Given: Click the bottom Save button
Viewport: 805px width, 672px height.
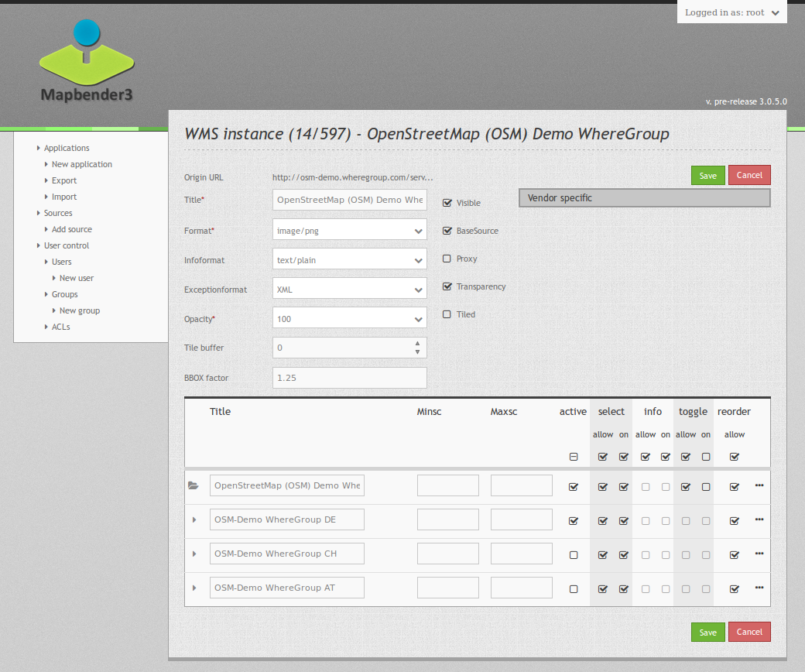Looking at the screenshot, I should [708, 633].
